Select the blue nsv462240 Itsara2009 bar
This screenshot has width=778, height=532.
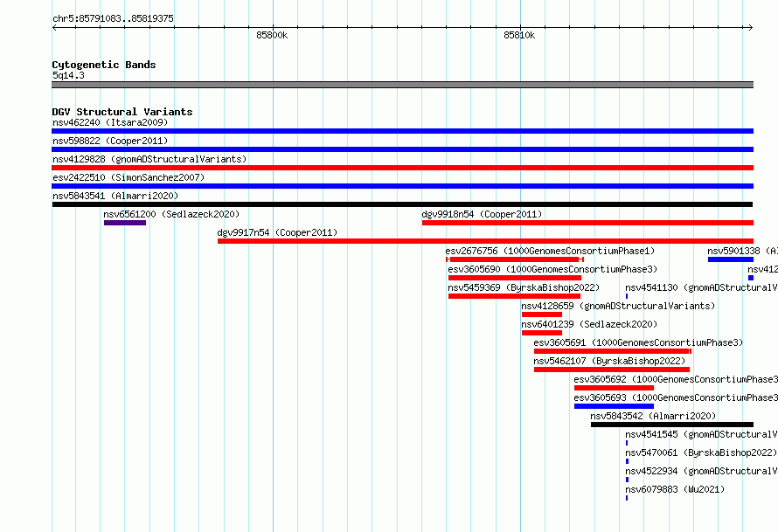coord(402,131)
